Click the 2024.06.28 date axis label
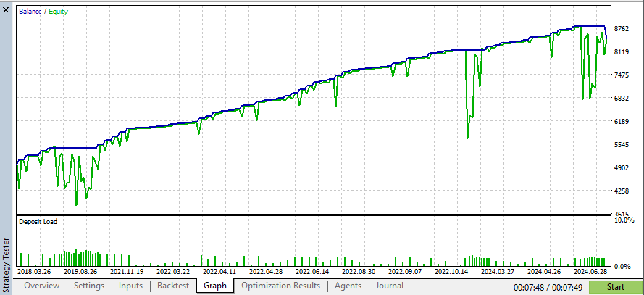Image resolution: width=644 pixels, height=295 pixels. [x=591, y=272]
